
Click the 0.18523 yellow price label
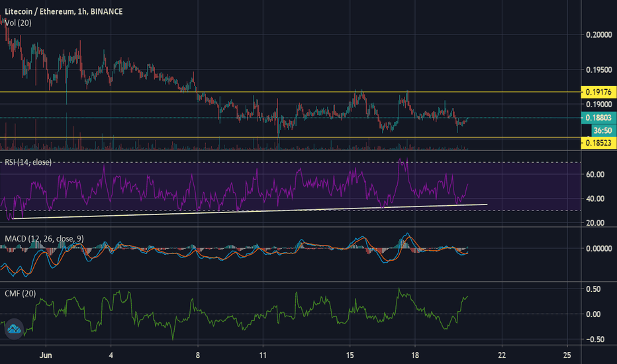coord(598,143)
